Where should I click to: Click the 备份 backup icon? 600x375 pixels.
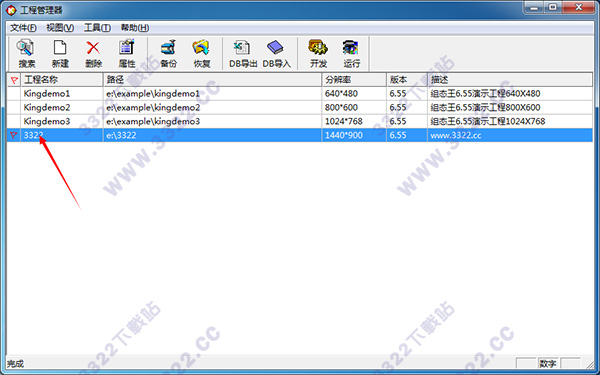point(168,54)
